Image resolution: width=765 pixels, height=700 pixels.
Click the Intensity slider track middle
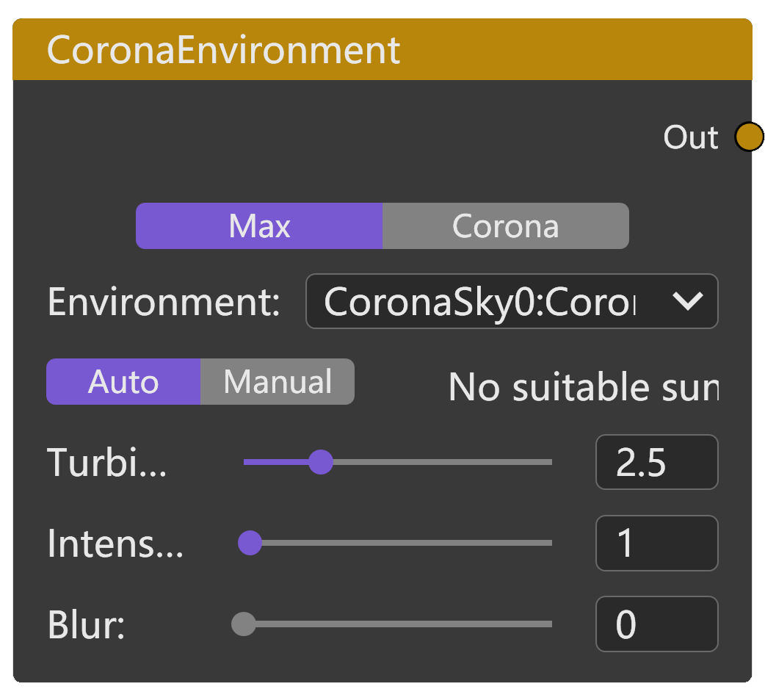click(400, 543)
